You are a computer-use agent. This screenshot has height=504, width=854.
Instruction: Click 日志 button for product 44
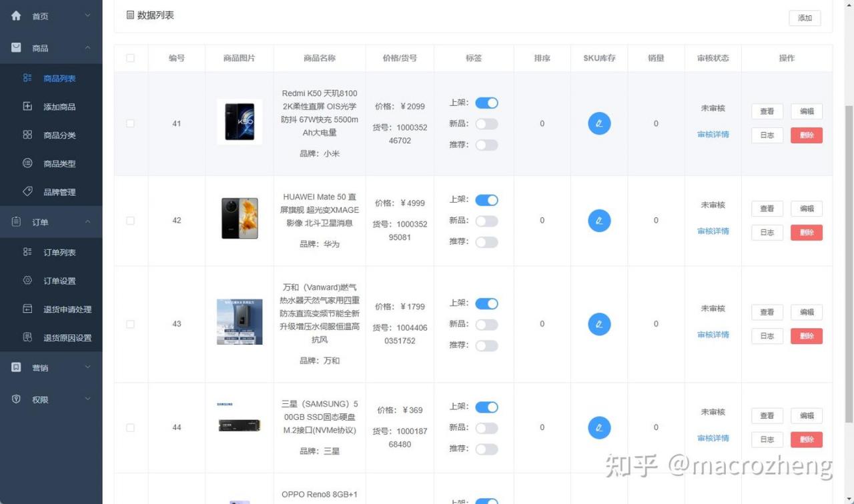pos(767,439)
